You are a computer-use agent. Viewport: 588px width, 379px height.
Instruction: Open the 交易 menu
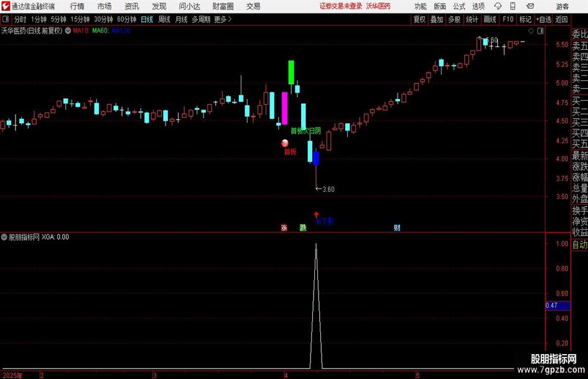253,6
